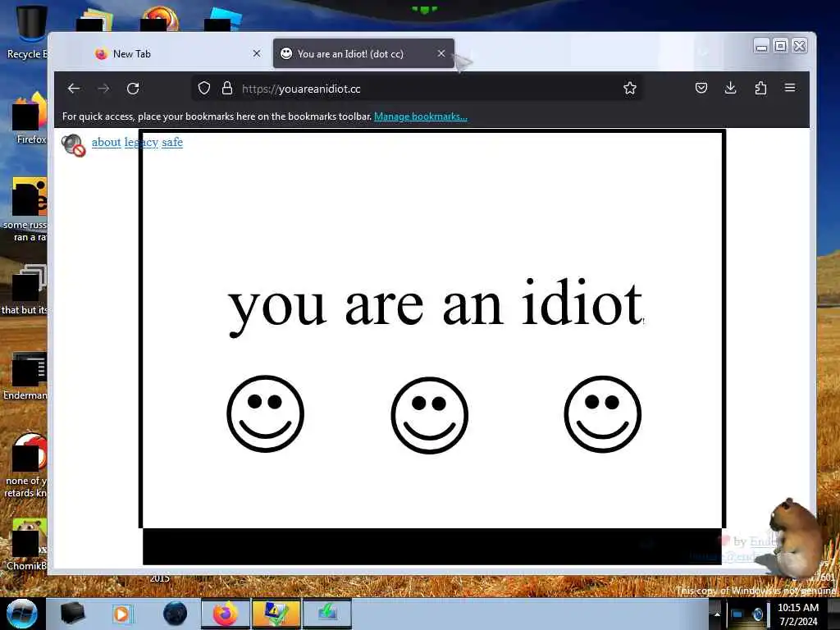Image resolution: width=840 pixels, height=630 pixels.
Task: Open the media player taskbar icon
Action: pos(122,614)
